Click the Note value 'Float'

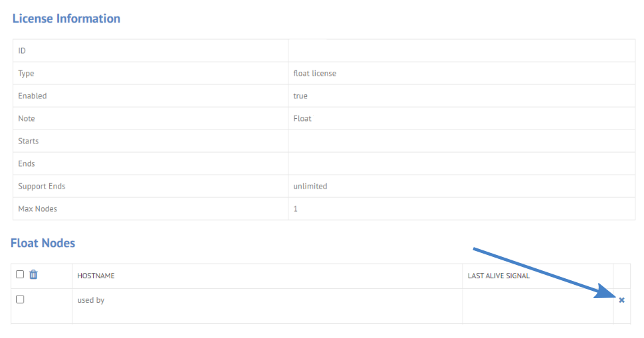pyautogui.click(x=302, y=118)
